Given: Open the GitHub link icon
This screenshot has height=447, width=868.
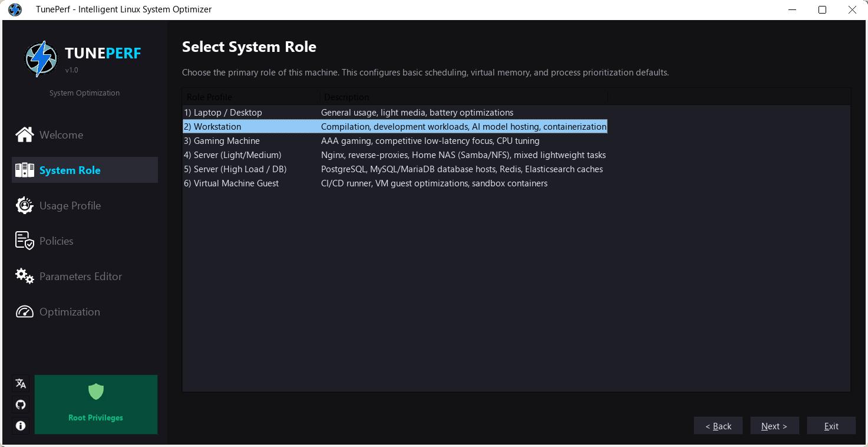Looking at the screenshot, I should (21, 405).
